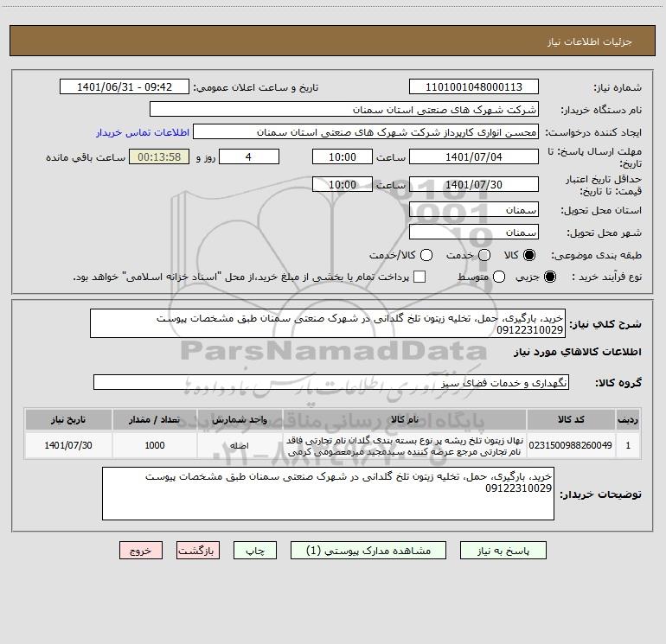Image resolution: width=666 pixels, height=644 pixels.
Task: Click the remaining time field 00:13:58
Action: 159,156
